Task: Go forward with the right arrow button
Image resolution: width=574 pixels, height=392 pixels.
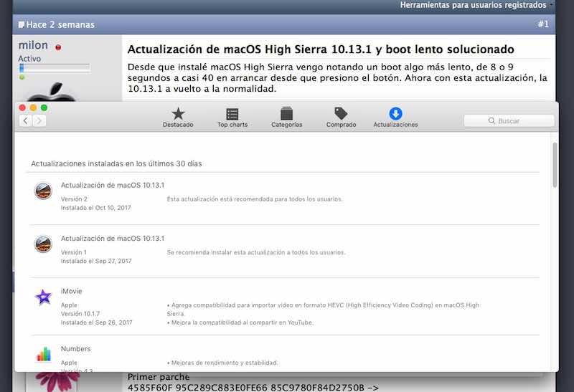Action: point(39,120)
